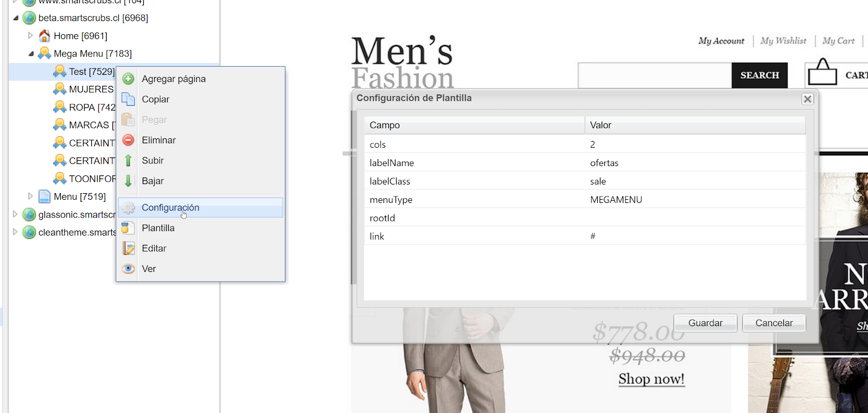Click the red Eliminar minus icon
868x413 pixels.
click(x=129, y=140)
